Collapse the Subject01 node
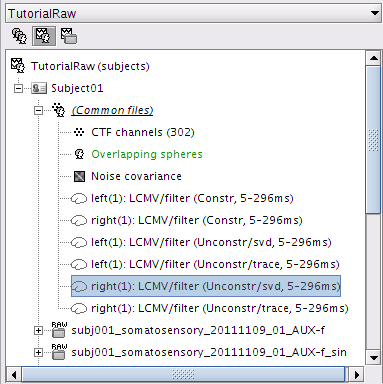This screenshot has height=384, width=383. pyautogui.click(x=18, y=88)
